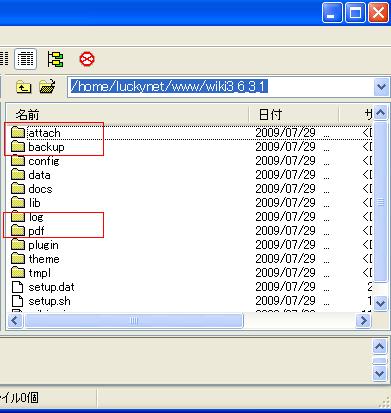The width and height of the screenshot is (391, 413).
Task: Select the theme folder
Action: [44, 259]
